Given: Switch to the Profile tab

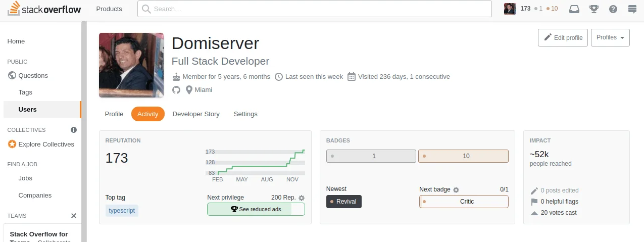Looking at the screenshot, I should pyautogui.click(x=114, y=114).
